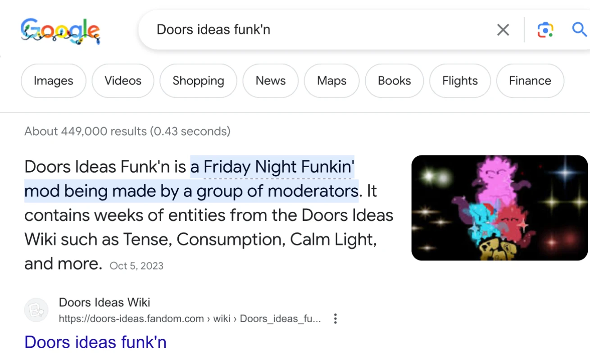
Task: Switch to the News results tab
Action: coord(270,81)
